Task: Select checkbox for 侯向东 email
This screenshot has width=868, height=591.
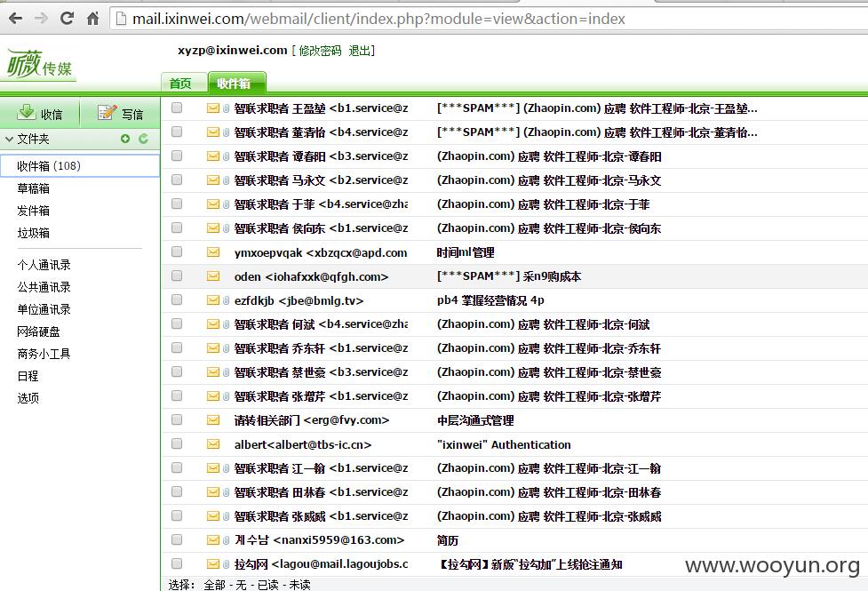Action: click(x=177, y=228)
